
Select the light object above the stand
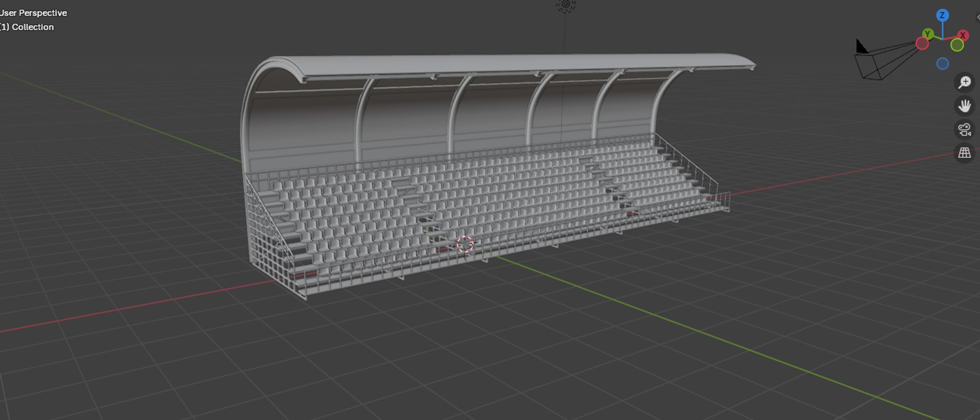tap(566, 5)
